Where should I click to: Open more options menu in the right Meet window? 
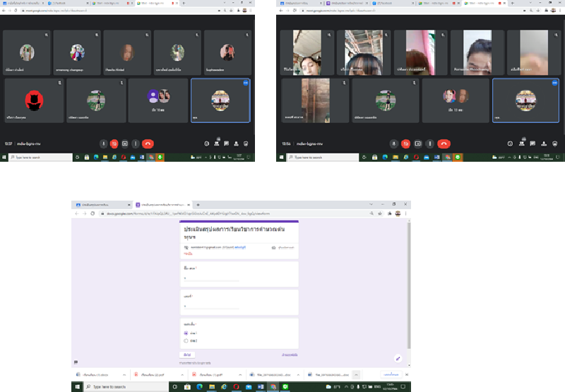pyautogui.click(x=430, y=143)
